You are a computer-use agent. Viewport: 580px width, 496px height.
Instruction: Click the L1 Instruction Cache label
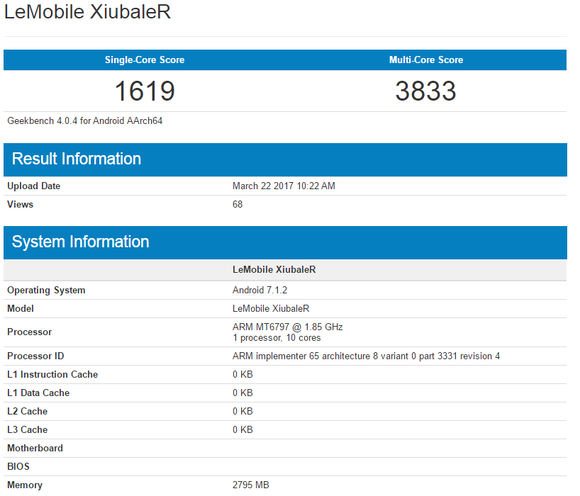53,375
